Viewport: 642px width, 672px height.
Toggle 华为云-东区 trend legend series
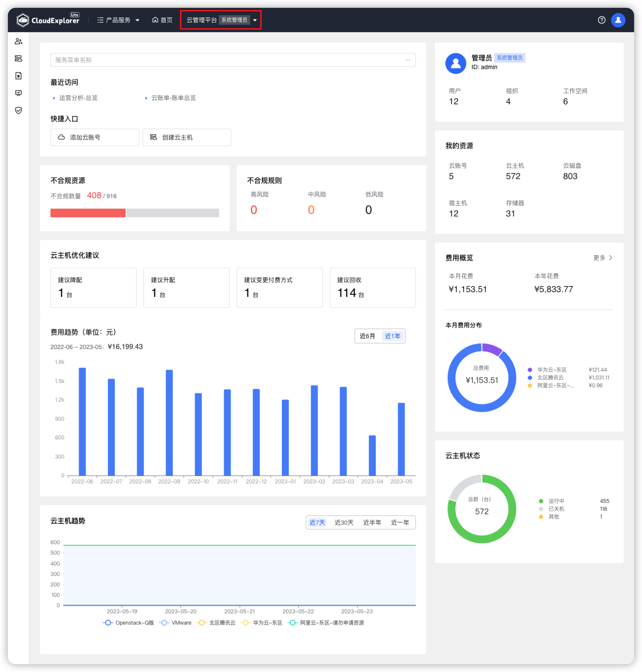coord(261,622)
